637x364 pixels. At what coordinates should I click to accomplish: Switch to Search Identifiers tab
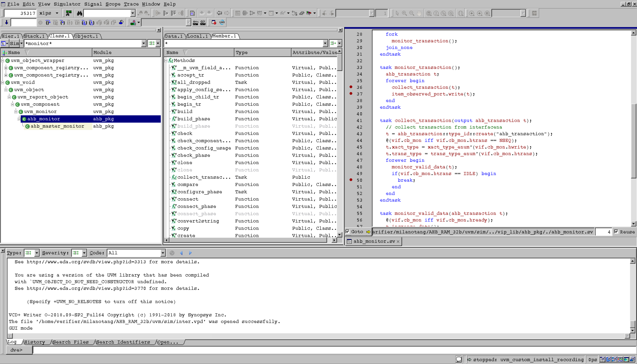pos(123,342)
